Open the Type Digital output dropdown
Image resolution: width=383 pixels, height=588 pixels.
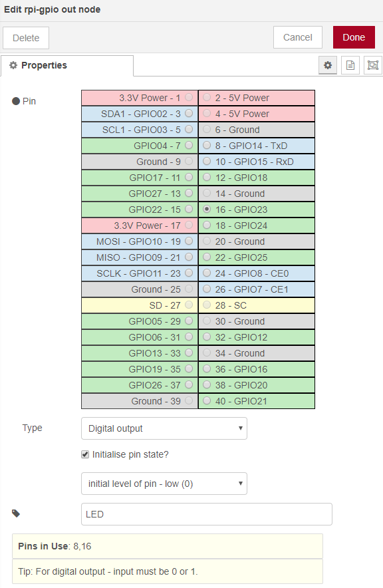click(x=164, y=428)
